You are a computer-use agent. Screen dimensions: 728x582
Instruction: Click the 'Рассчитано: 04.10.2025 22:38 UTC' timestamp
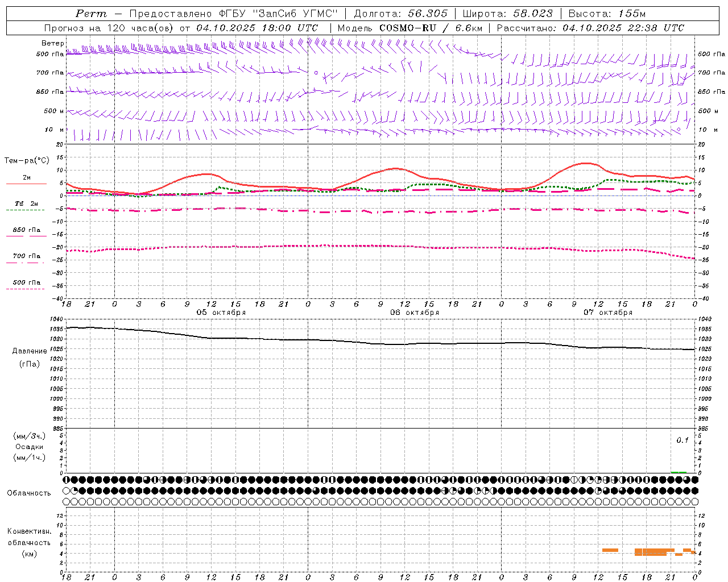coord(590,28)
